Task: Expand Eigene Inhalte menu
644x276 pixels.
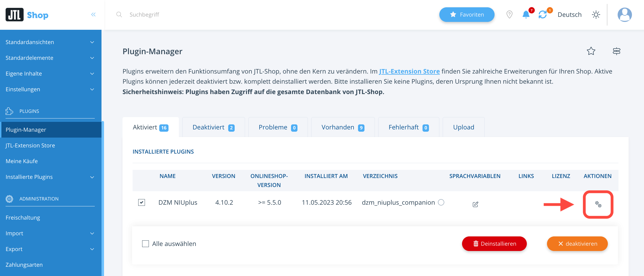Action: [51, 74]
